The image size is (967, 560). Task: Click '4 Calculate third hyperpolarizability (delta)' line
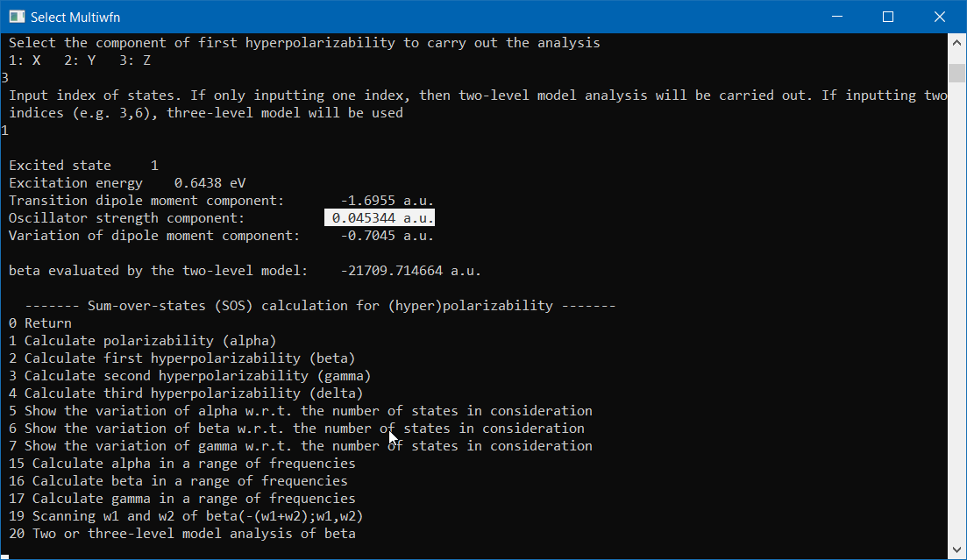point(186,393)
